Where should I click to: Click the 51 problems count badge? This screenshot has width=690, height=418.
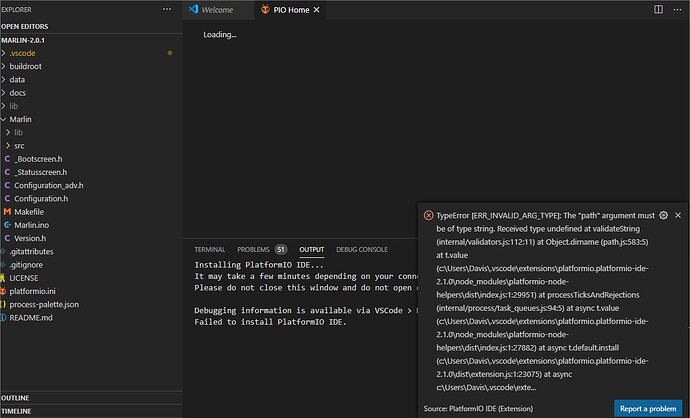(281, 249)
